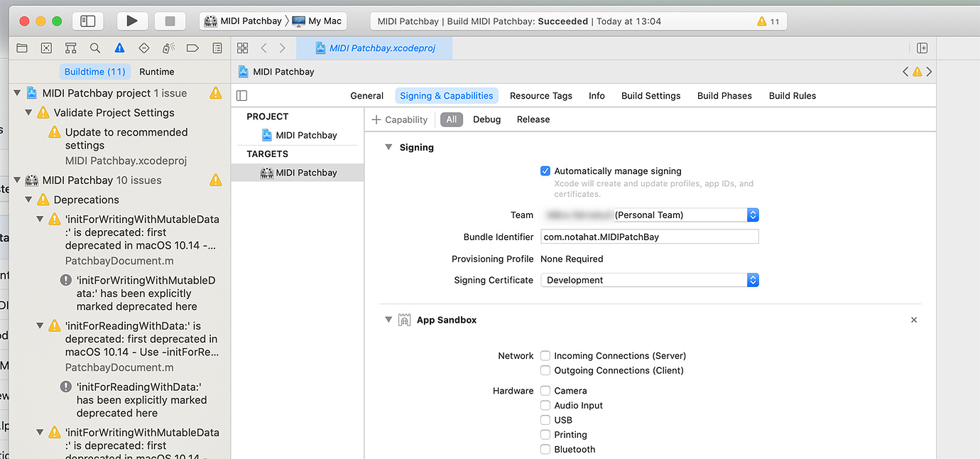This screenshot has height=459, width=980.
Task: Select MIDI Patchbay under PROJECT
Action: point(298,135)
